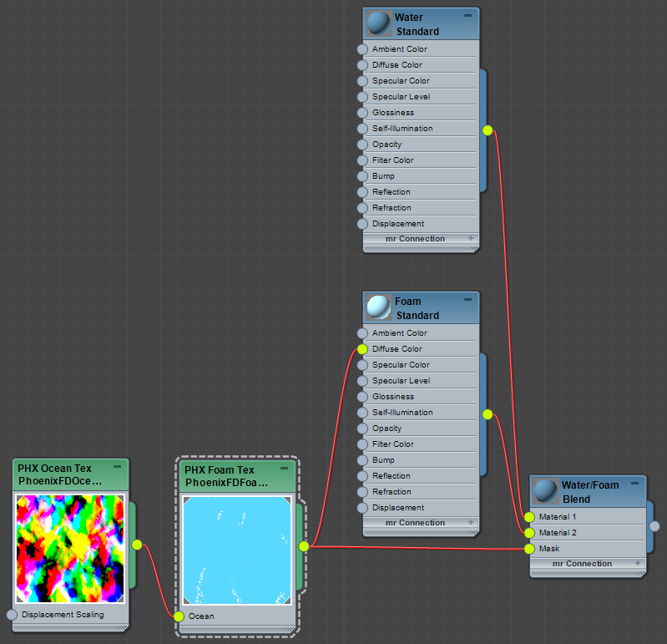Click the Water node Specular Level socket
The width and height of the screenshot is (667, 644).
coord(362,97)
